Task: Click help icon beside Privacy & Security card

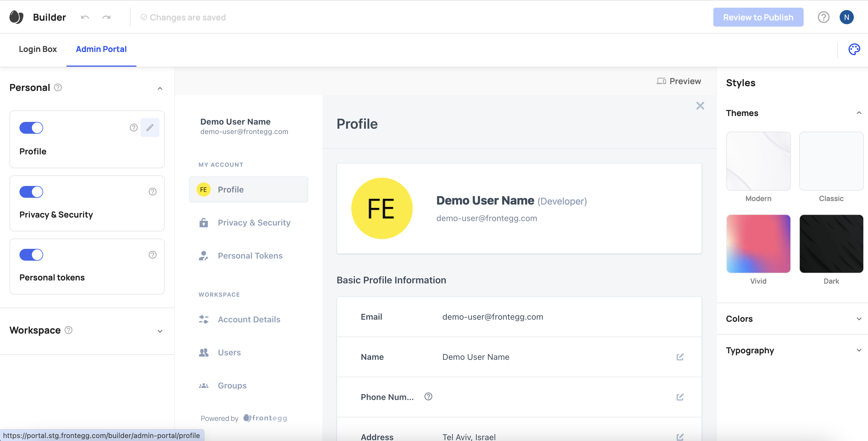Action: 153,191
